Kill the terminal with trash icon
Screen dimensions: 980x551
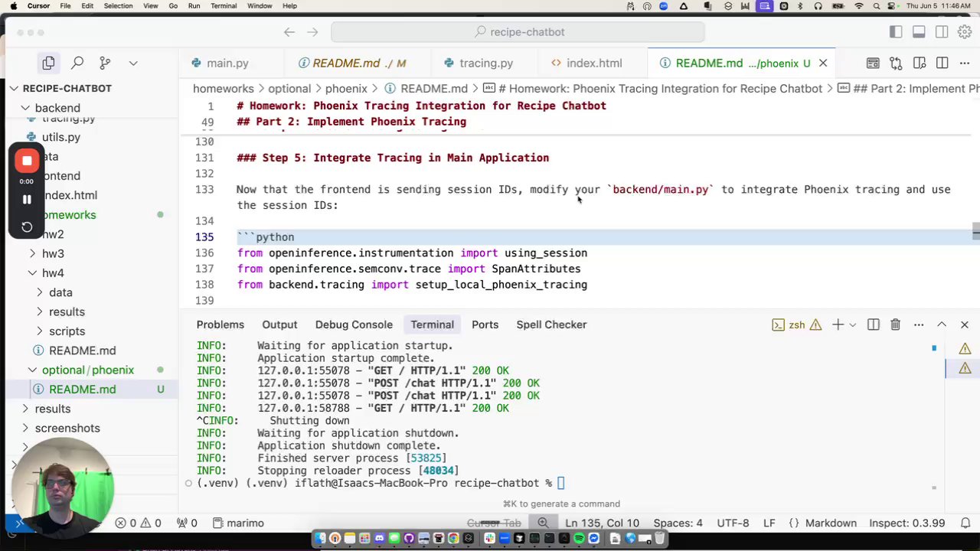[895, 325]
